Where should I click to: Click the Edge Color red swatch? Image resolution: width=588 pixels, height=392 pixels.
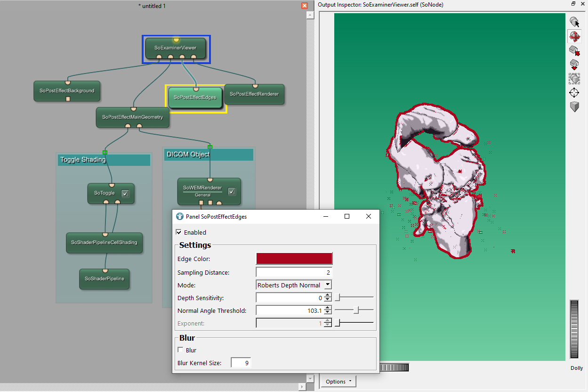(294, 259)
